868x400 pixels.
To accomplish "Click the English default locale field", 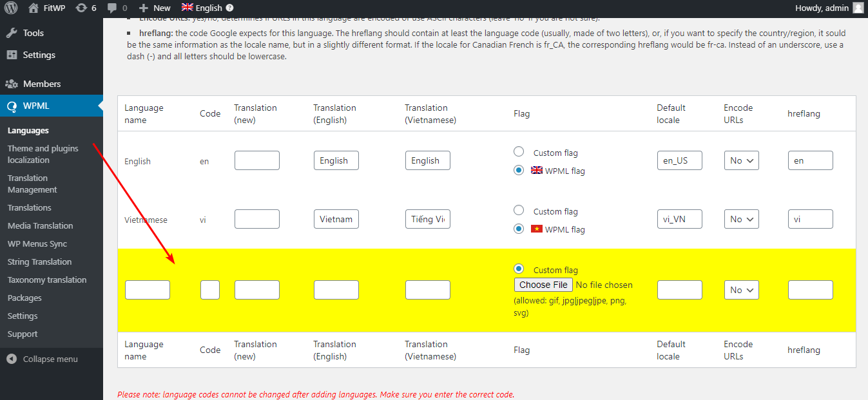I will click(x=679, y=160).
